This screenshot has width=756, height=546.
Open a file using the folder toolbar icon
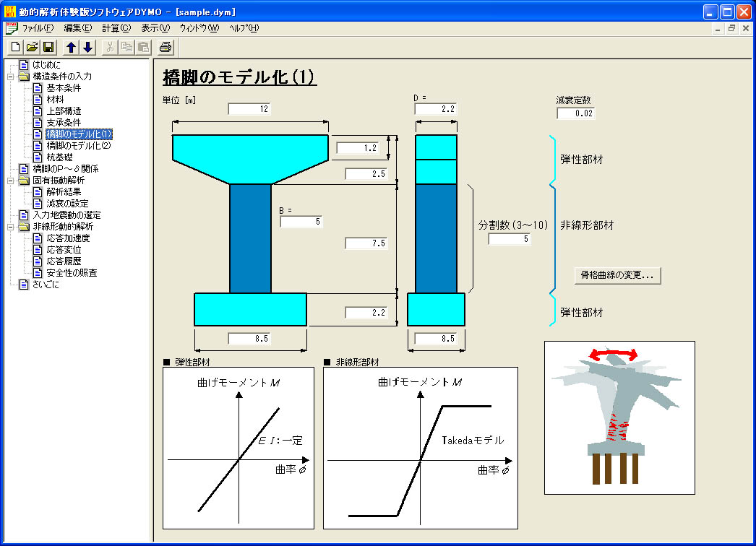tap(30, 45)
